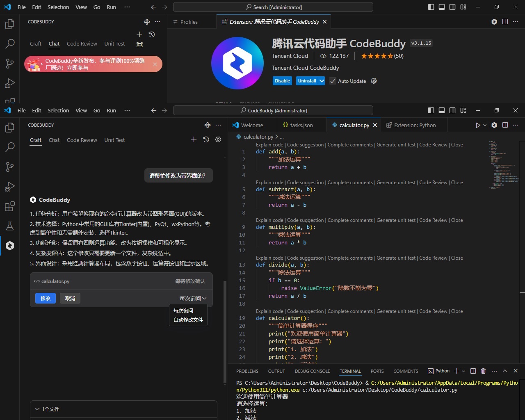Open the PROBLEMS panel tab
Image resolution: width=525 pixels, height=420 pixels.
[x=247, y=371]
